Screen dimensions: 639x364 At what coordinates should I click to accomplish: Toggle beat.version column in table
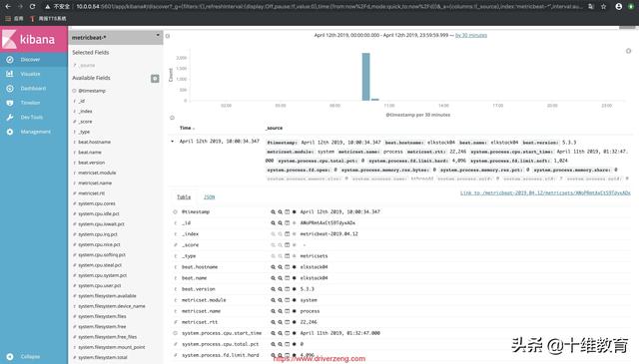point(287,289)
